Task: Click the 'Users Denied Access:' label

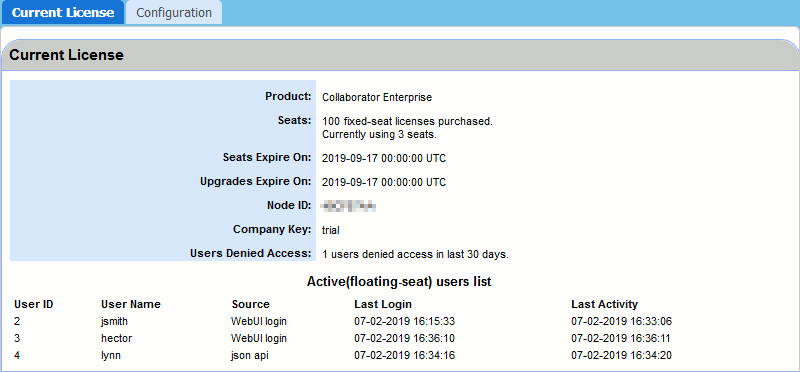Action: coord(251,253)
